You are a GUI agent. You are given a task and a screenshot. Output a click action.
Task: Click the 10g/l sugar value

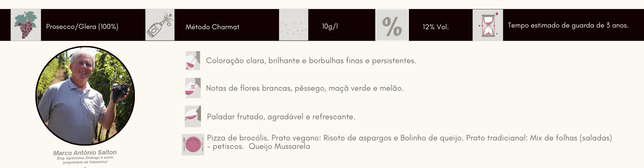(x=330, y=26)
